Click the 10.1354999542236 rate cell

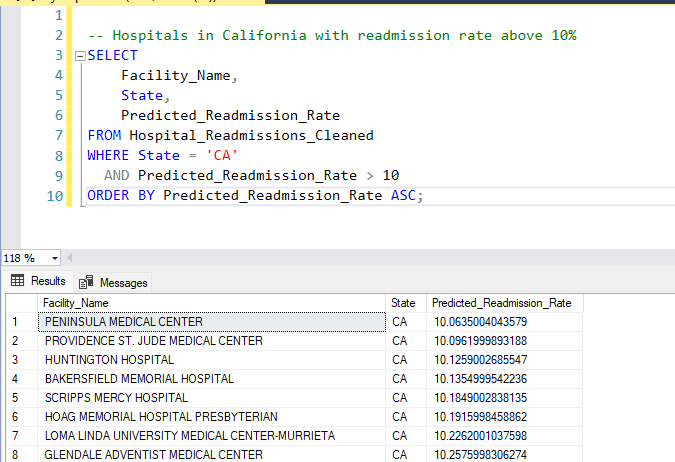pyautogui.click(x=505, y=379)
